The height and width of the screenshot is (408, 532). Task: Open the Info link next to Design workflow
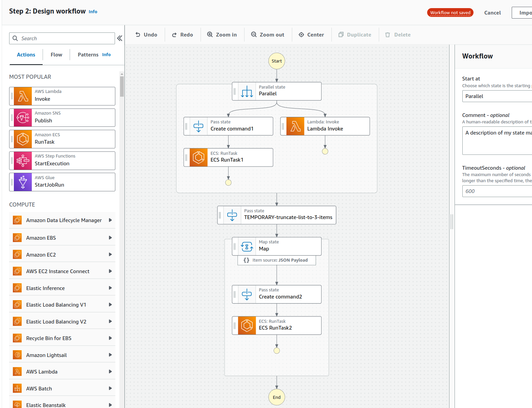[93, 12]
